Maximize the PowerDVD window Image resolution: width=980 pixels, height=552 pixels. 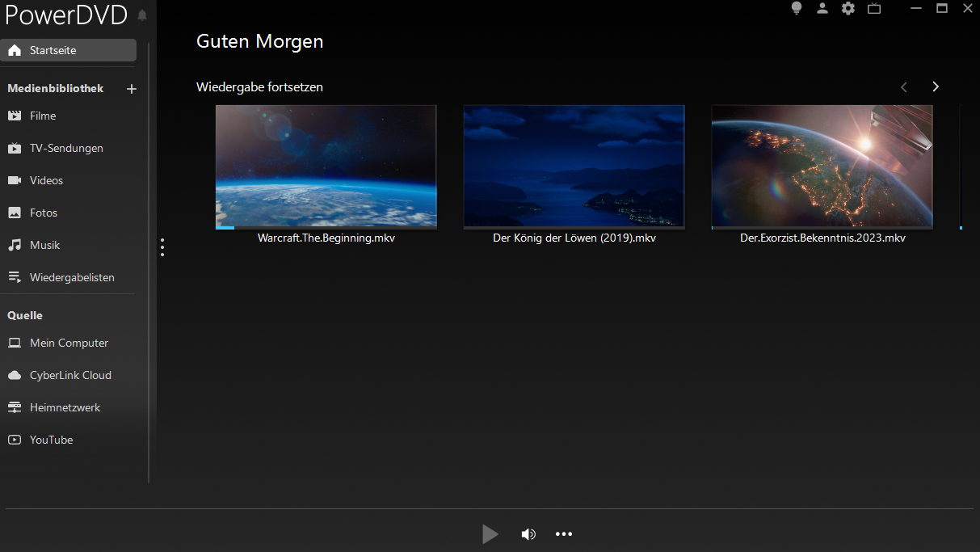[942, 8]
